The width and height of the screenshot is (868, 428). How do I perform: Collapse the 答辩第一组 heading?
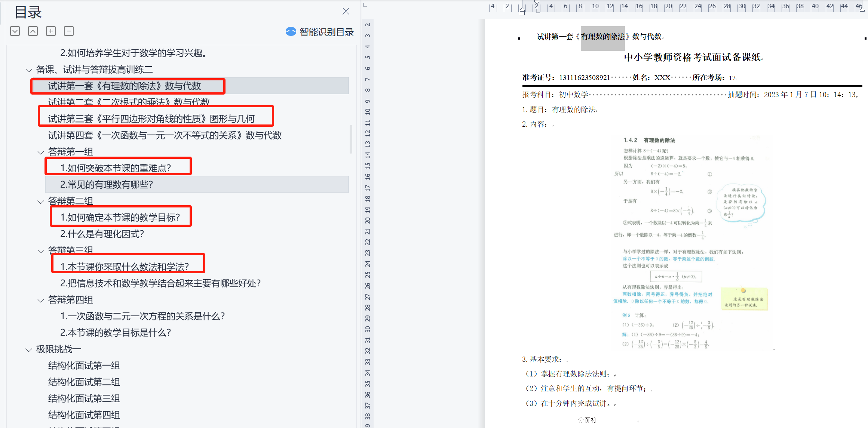coord(41,152)
